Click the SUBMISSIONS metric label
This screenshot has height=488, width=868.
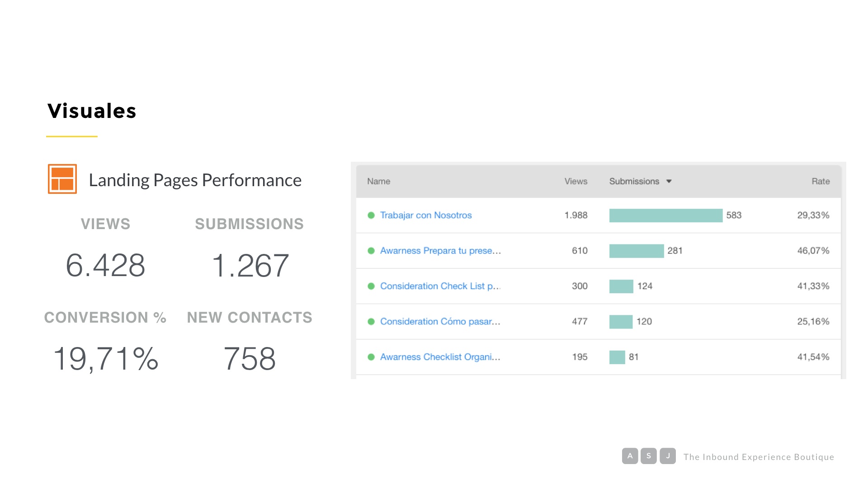pyautogui.click(x=250, y=224)
